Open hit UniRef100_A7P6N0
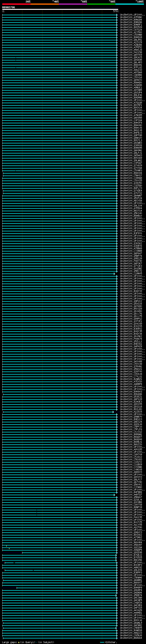The height and width of the screenshot is (644, 146). coord(131,18)
